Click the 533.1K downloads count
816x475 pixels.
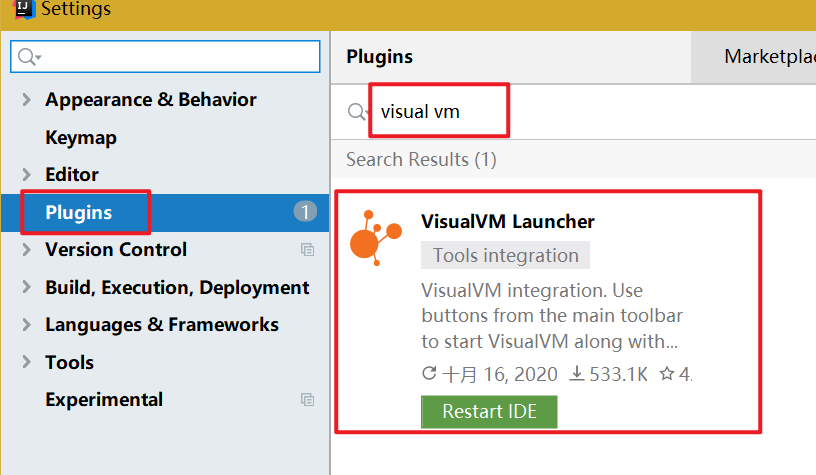618,374
